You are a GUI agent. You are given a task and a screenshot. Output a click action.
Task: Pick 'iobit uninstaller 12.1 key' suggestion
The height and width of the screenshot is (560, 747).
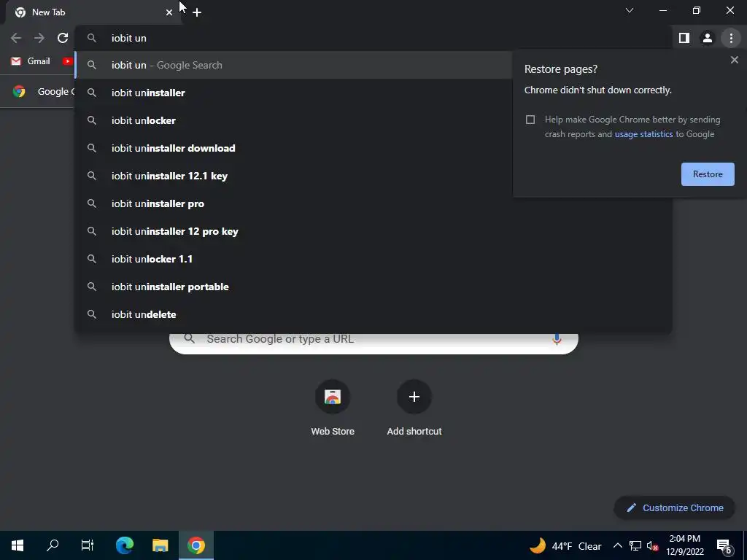tap(293, 176)
